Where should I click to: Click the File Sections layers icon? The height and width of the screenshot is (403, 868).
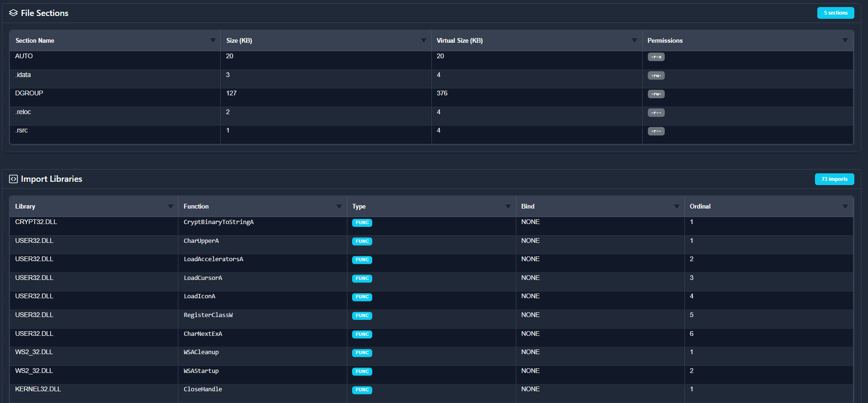[x=13, y=13]
